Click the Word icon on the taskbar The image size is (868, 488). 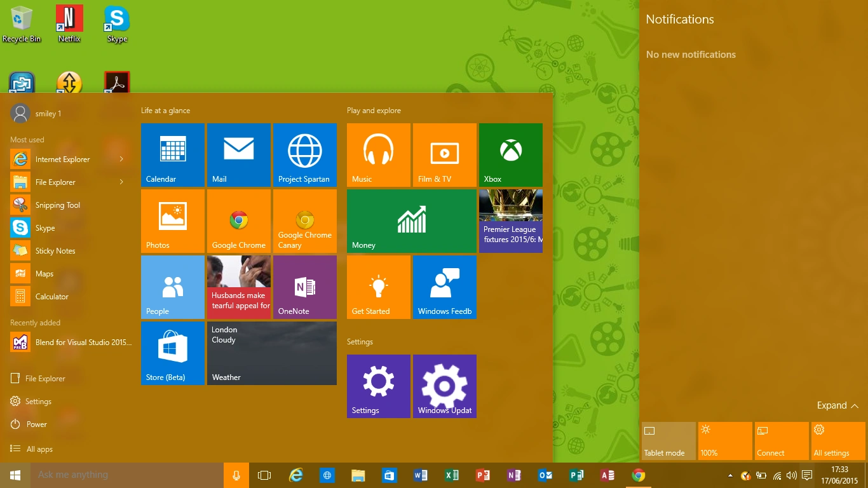[421, 475]
